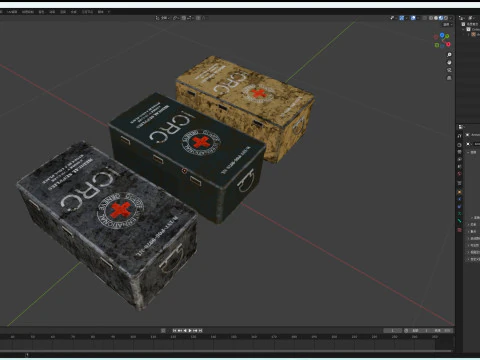Toggle auto keying record button in timeline
The width and height of the screenshot is (480, 360).
(x=163, y=331)
